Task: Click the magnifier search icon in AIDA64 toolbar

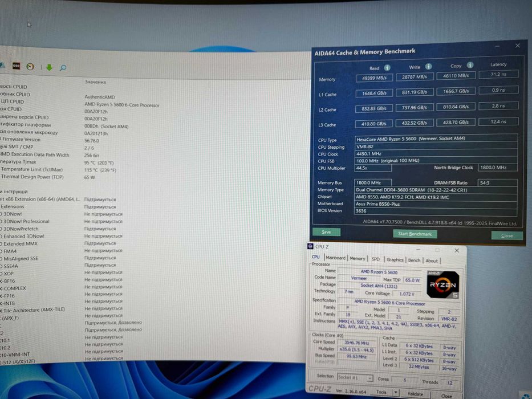Action: [63, 68]
